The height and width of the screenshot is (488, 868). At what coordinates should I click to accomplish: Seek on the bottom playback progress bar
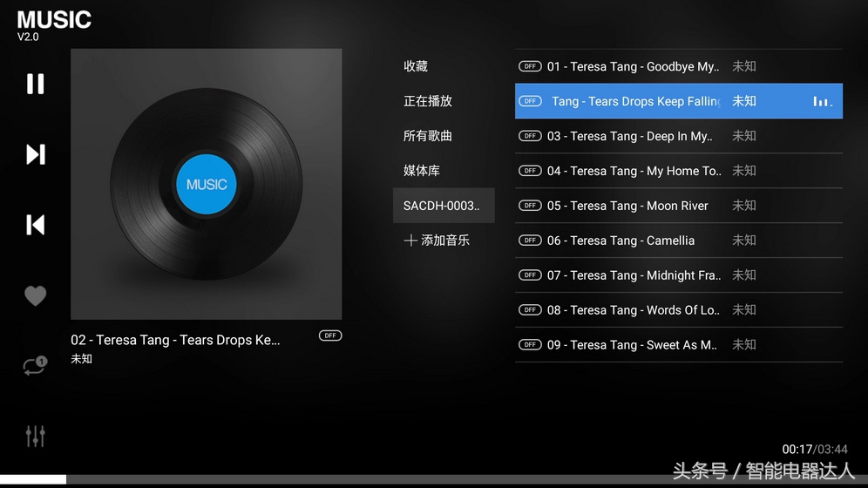click(x=434, y=479)
